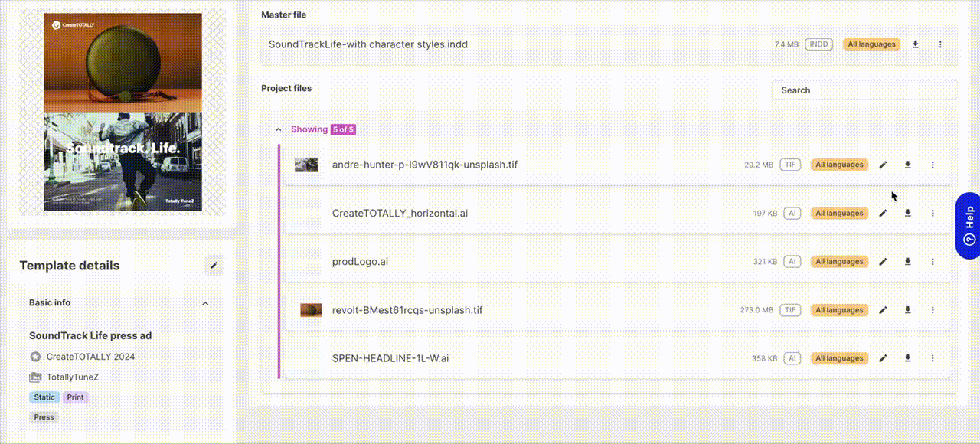Viewport: 980px width, 444px height.
Task: Click the INDD file type badge
Action: [x=819, y=44]
